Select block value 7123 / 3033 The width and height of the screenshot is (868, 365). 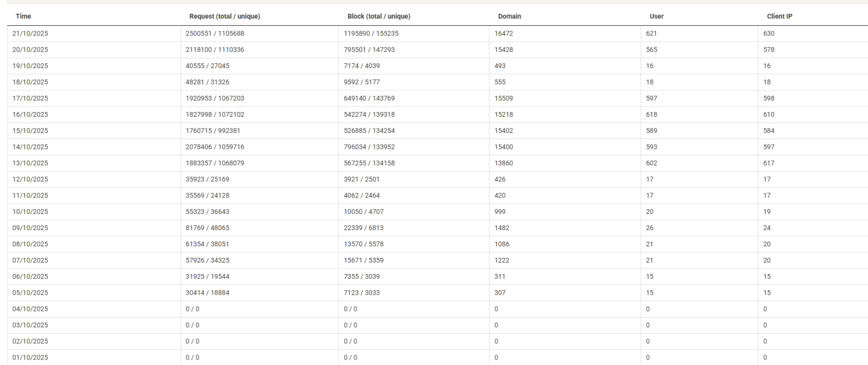tap(362, 293)
